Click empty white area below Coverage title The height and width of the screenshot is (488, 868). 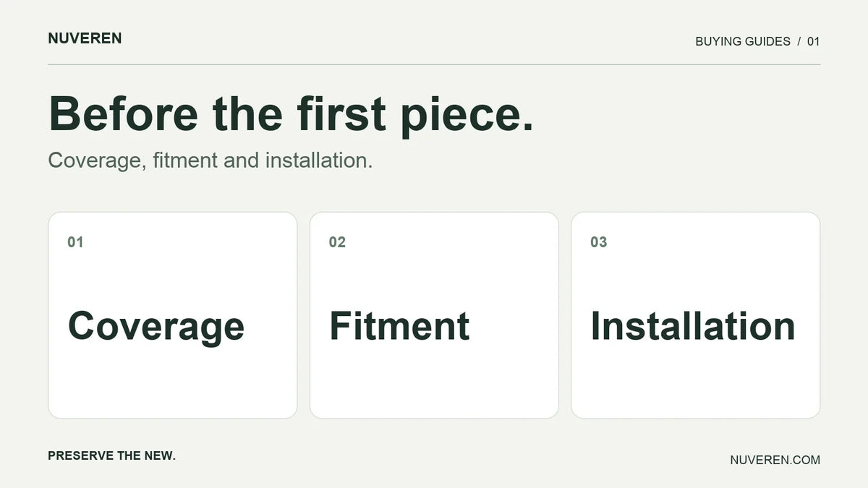(173, 383)
